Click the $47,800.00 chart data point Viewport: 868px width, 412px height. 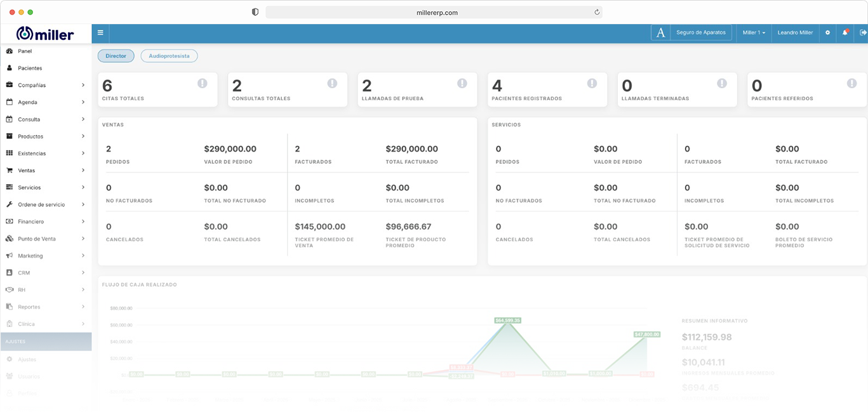[x=647, y=334]
